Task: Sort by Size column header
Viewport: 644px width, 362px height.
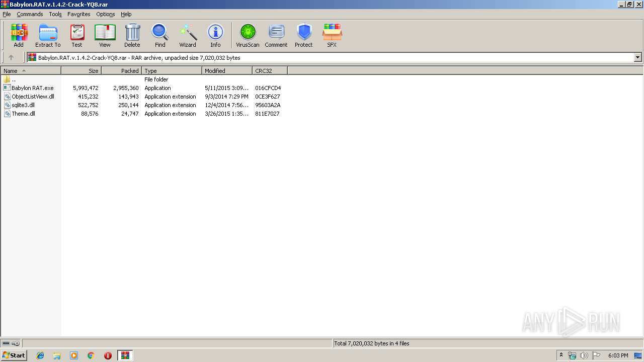Action: (81, 71)
